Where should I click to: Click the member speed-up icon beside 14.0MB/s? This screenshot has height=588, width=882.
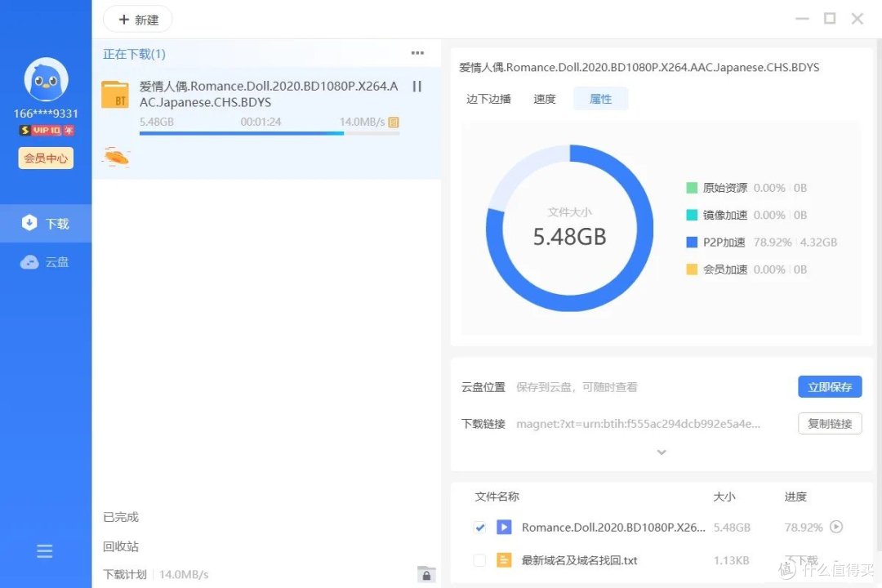point(394,122)
